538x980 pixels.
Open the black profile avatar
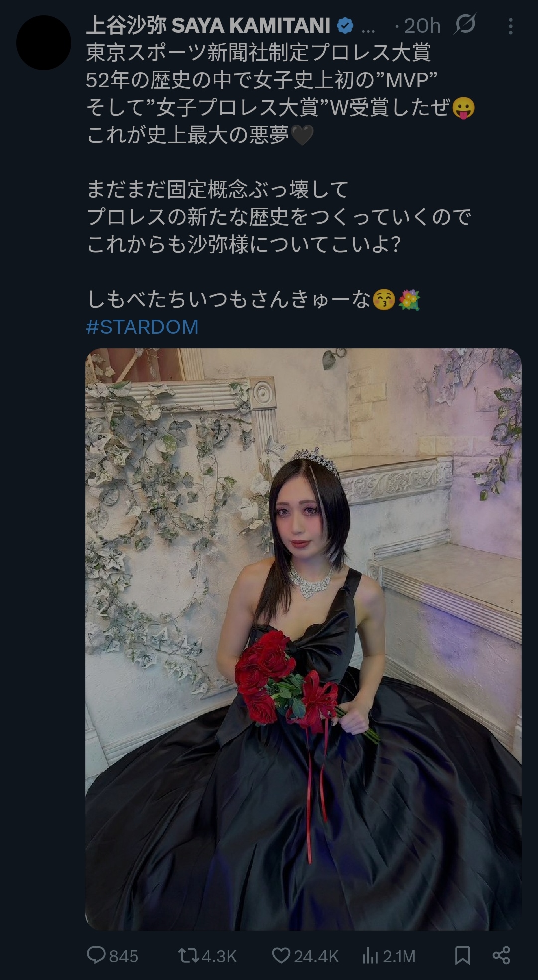pyautogui.click(x=44, y=43)
